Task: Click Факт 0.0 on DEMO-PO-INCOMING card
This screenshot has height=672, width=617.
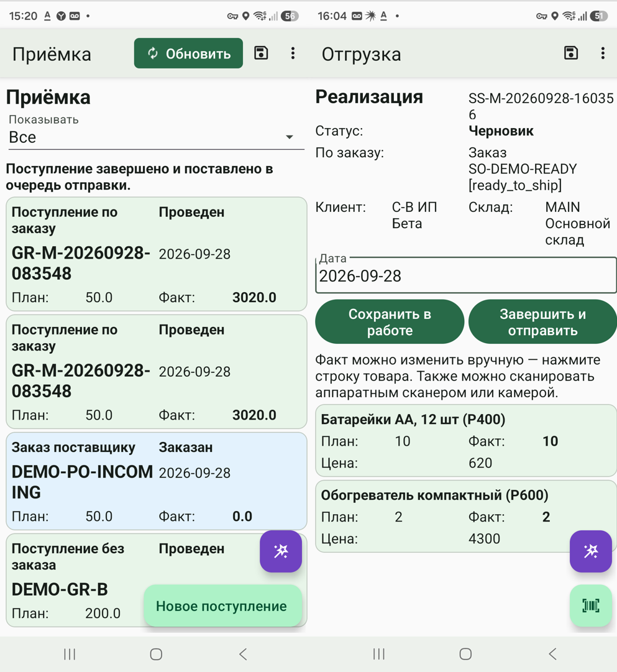Action: (242, 517)
